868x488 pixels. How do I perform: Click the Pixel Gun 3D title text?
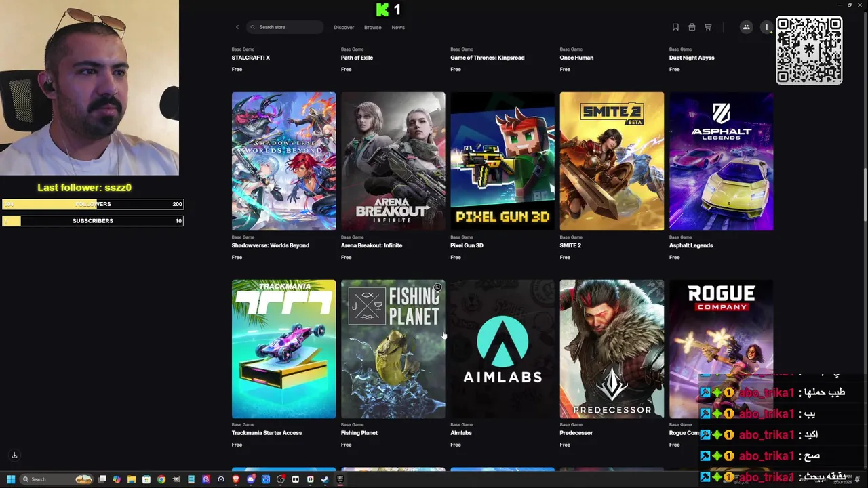[467, 245]
